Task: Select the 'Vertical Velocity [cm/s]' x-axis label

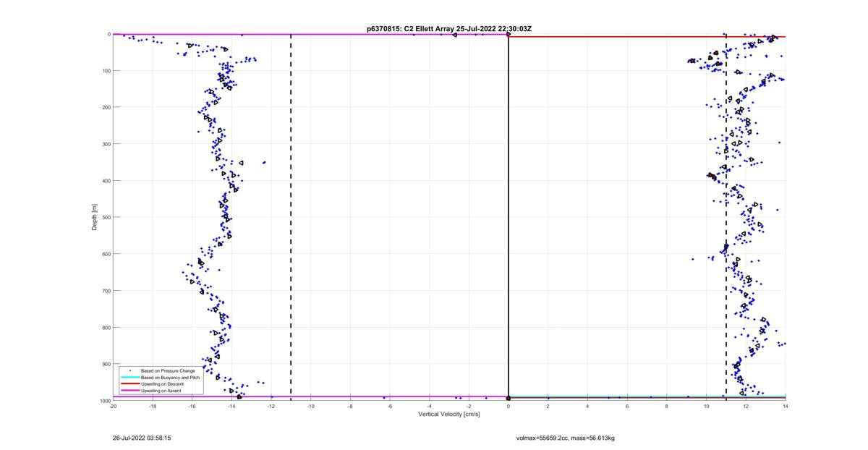Action: (449, 415)
